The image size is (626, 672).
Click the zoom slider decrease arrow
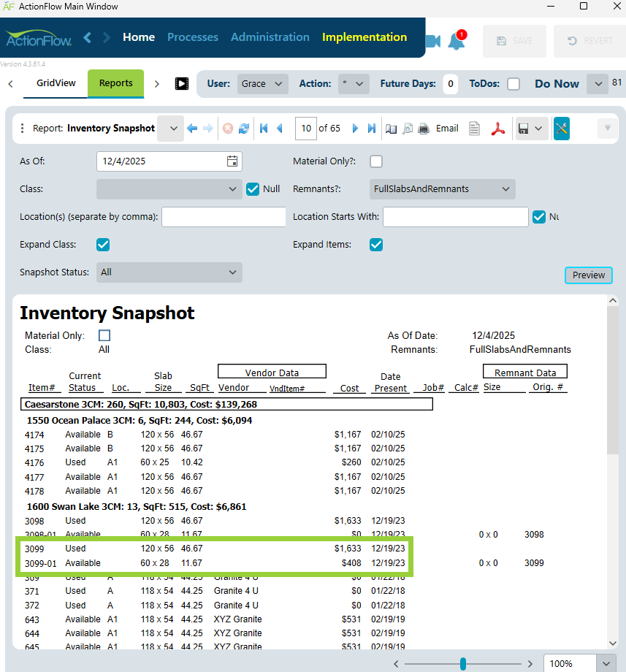(x=397, y=664)
